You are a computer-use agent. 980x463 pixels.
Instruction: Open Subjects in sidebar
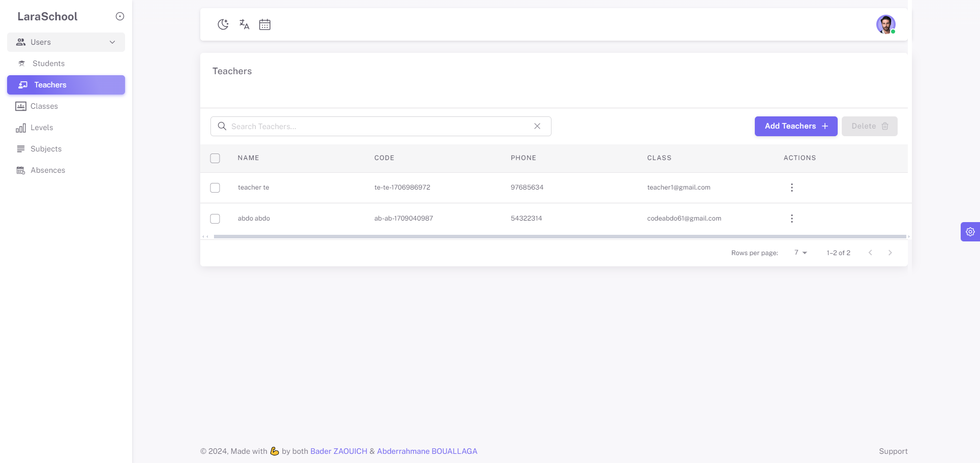(66, 149)
